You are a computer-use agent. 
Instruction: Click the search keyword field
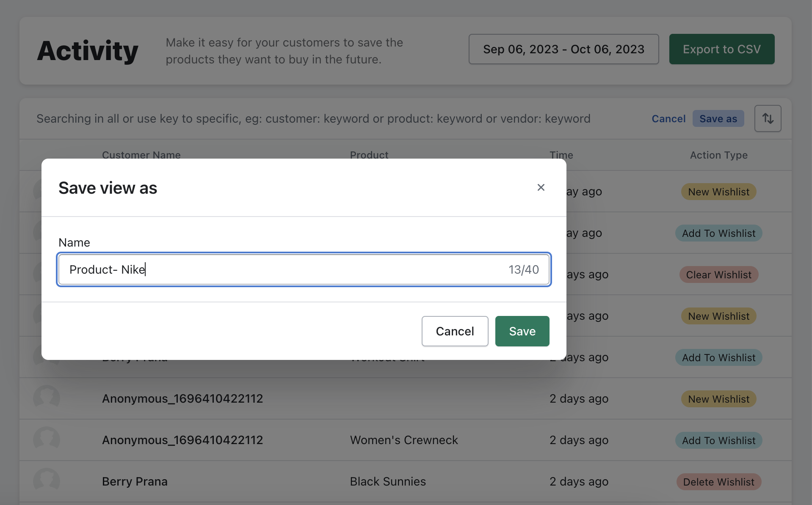pyautogui.click(x=313, y=119)
